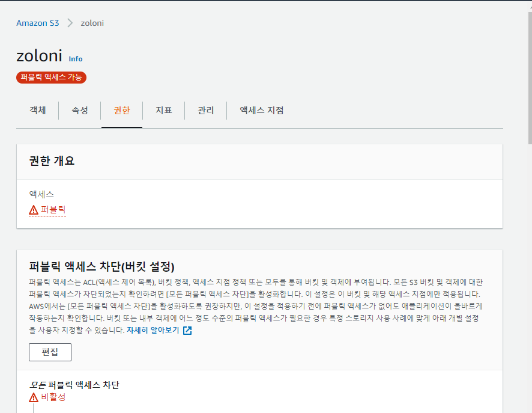The height and width of the screenshot is (413, 532).
Task: Select the warning triangle icon next to 퍼블릭
Action: click(34, 210)
